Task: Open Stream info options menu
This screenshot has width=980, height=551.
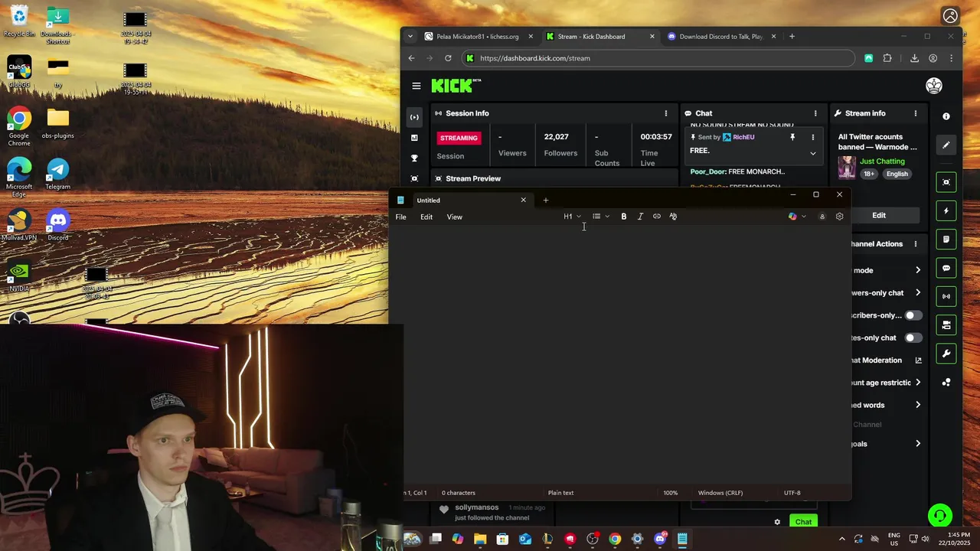Action: tap(915, 113)
